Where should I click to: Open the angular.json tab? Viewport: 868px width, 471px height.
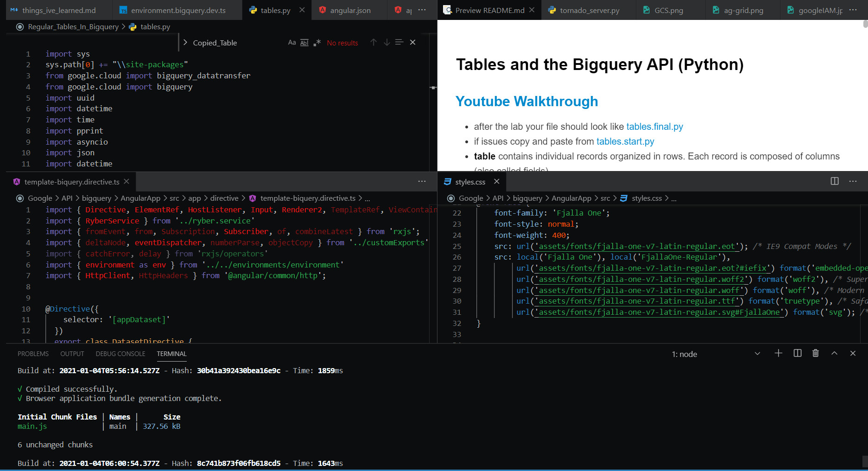tap(350, 10)
